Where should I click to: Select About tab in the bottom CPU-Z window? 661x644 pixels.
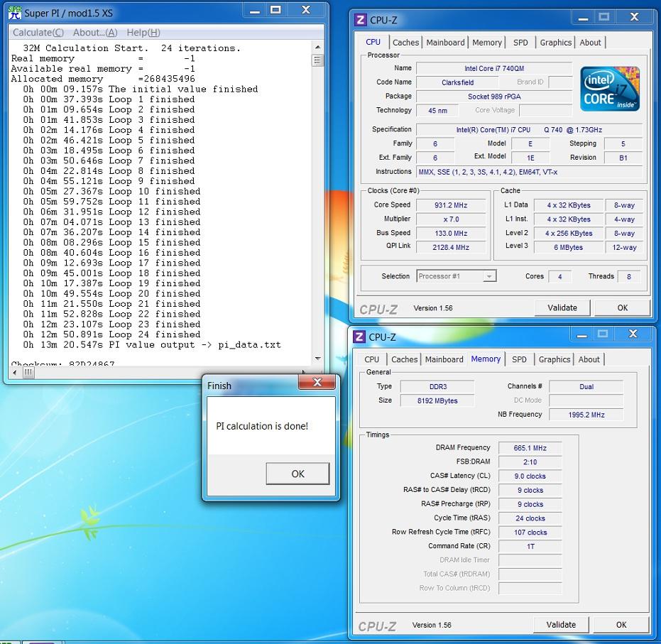coord(589,359)
